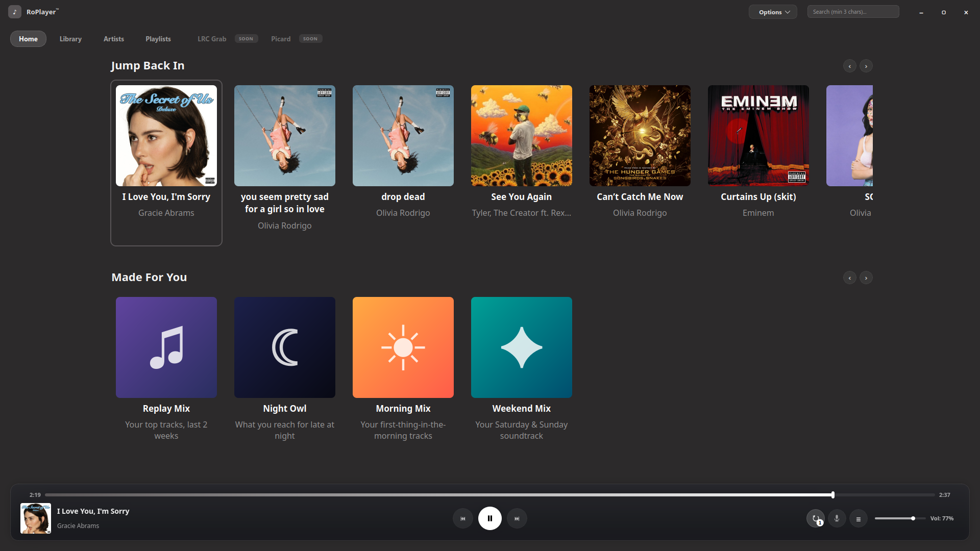Toggle the microphone lyrics button

[837, 518]
